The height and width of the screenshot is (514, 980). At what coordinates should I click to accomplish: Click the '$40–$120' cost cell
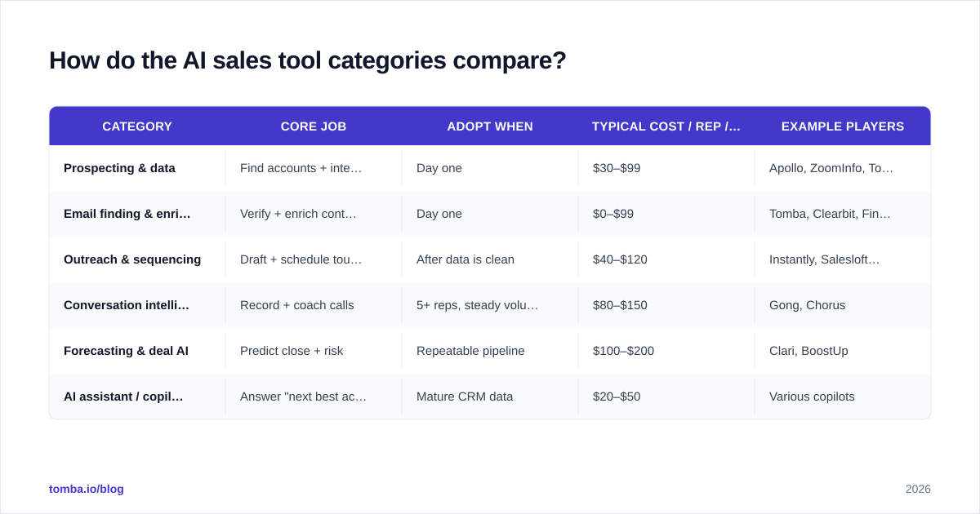click(x=666, y=259)
